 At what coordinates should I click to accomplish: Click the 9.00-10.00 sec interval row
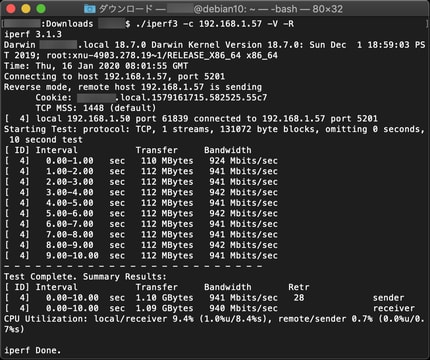(141, 256)
